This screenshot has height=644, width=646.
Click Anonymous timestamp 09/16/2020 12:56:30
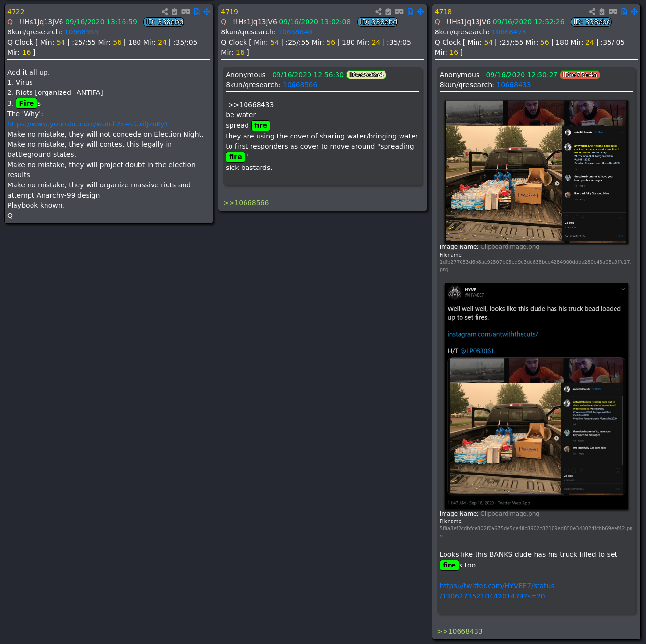point(308,75)
